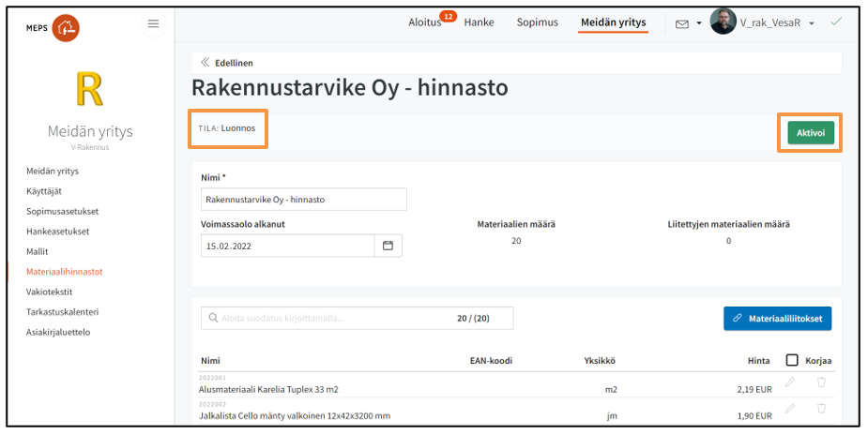Image resolution: width=868 pixels, height=434 pixels.
Task: Delete Alusmateriaali Karelia Tuplex row trash icon
Action: [821, 382]
